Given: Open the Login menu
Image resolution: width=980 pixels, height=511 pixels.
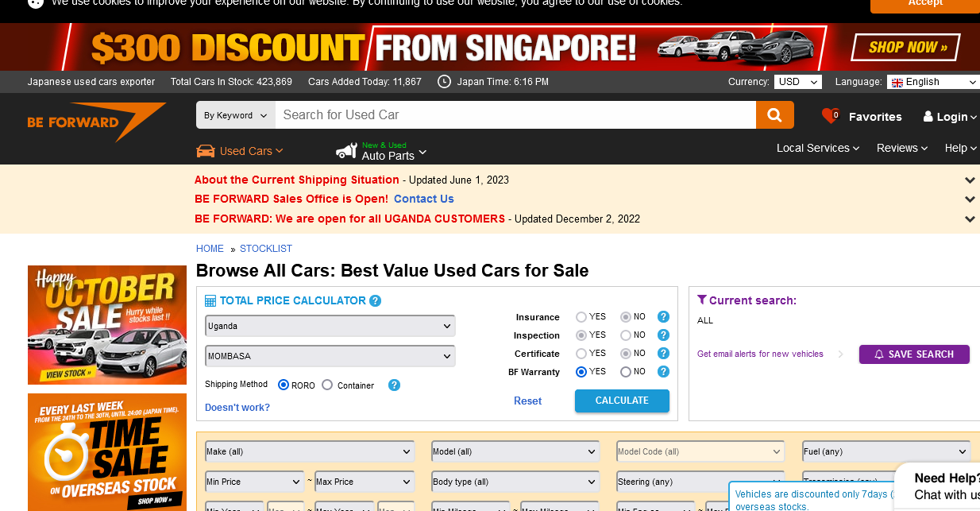Looking at the screenshot, I should pyautogui.click(x=951, y=117).
